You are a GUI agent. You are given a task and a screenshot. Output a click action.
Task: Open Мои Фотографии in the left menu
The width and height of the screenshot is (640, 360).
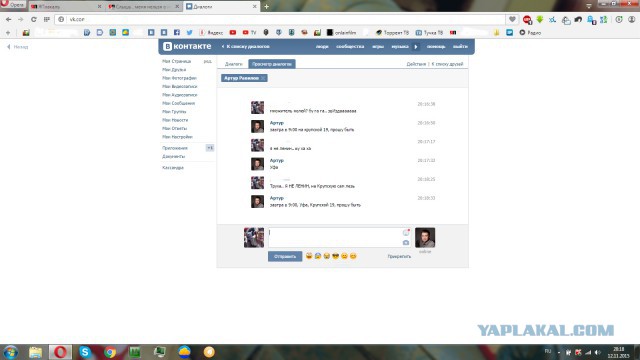(179, 78)
